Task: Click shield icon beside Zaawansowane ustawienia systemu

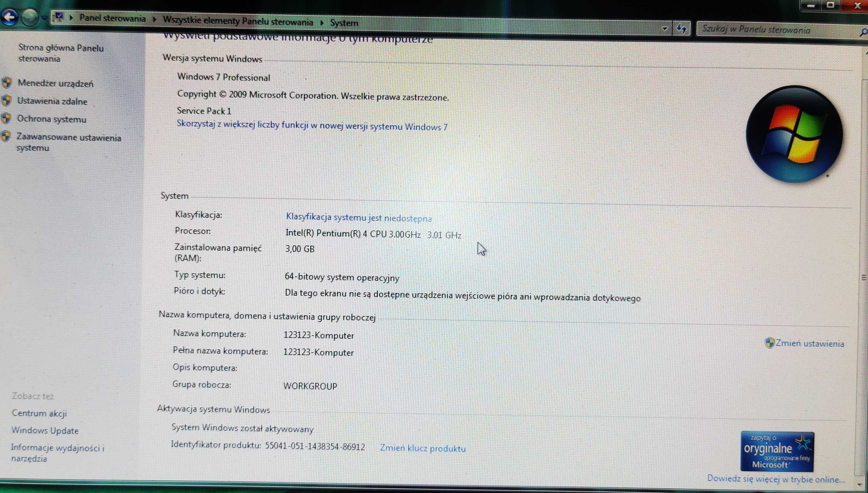Action: click(x=5, y=136)
